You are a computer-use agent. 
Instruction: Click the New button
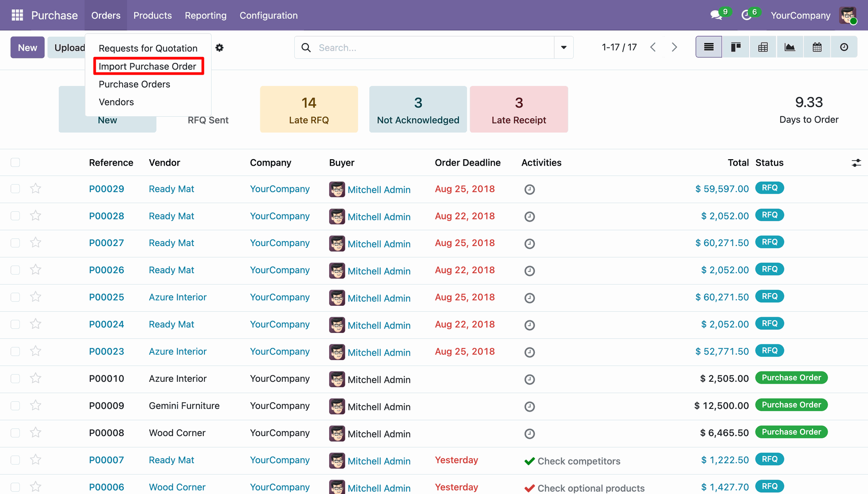tap(28, 47)
